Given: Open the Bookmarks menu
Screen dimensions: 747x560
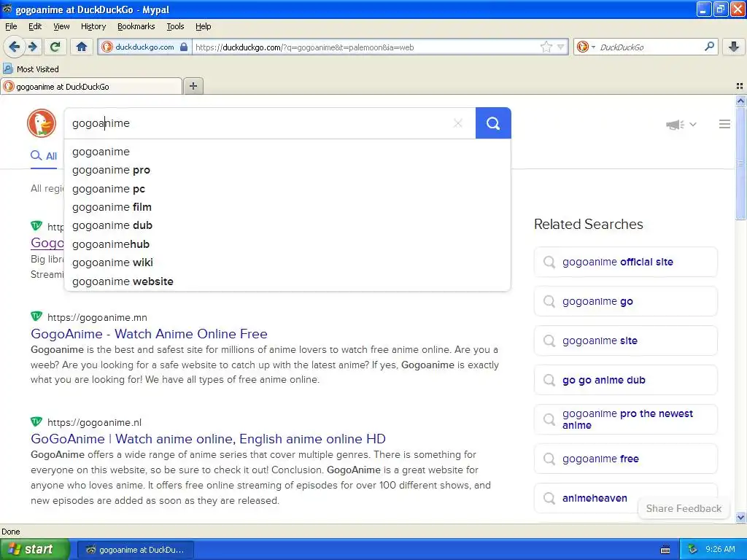Looking at the screenshot, I should 136,26.
